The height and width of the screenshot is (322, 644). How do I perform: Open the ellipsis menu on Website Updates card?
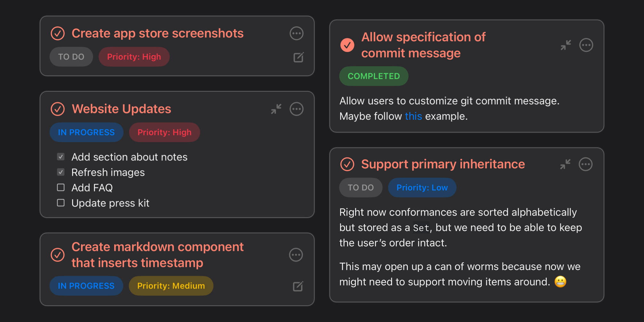(296, 109)
